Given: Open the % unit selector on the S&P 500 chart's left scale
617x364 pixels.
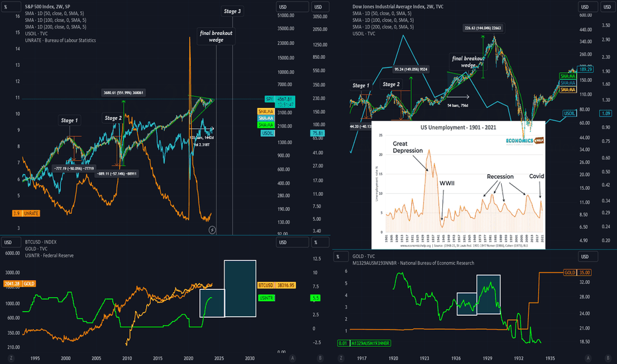Looking at the screenshot, I should tap(11, 7).
